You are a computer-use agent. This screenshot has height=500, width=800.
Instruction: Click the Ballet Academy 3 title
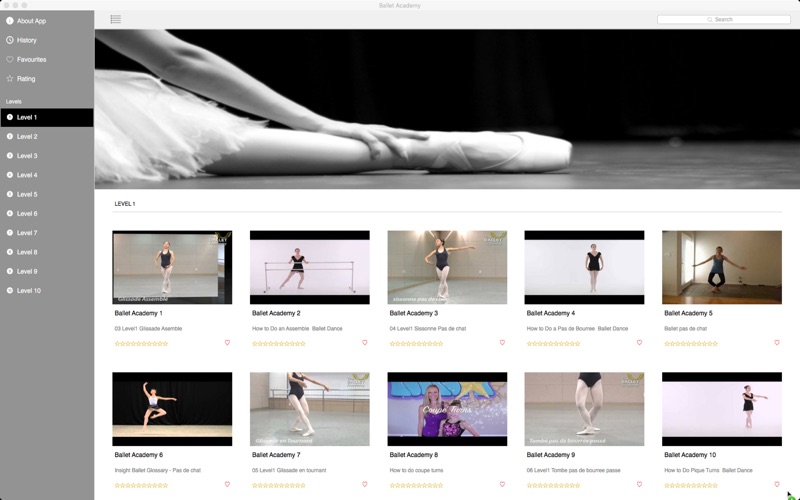click(x=414, y=313)
